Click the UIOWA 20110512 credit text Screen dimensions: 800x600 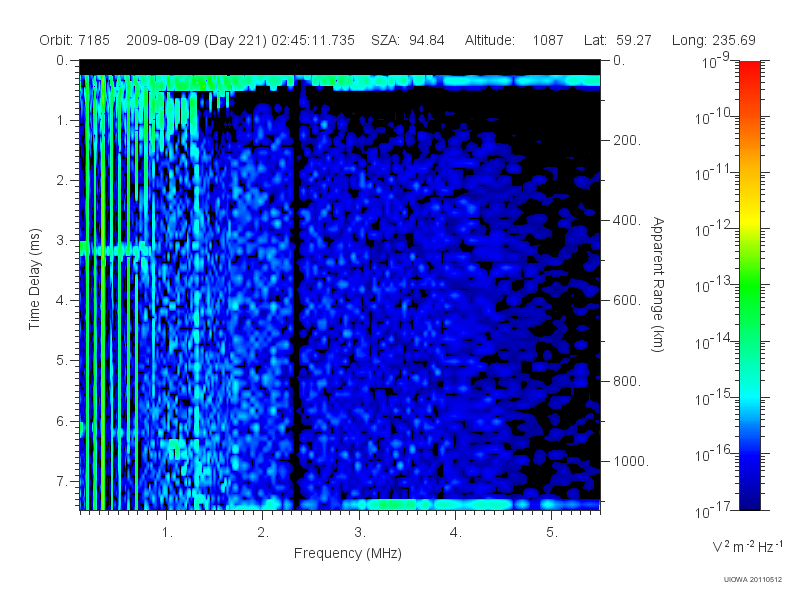pos(753,579)
